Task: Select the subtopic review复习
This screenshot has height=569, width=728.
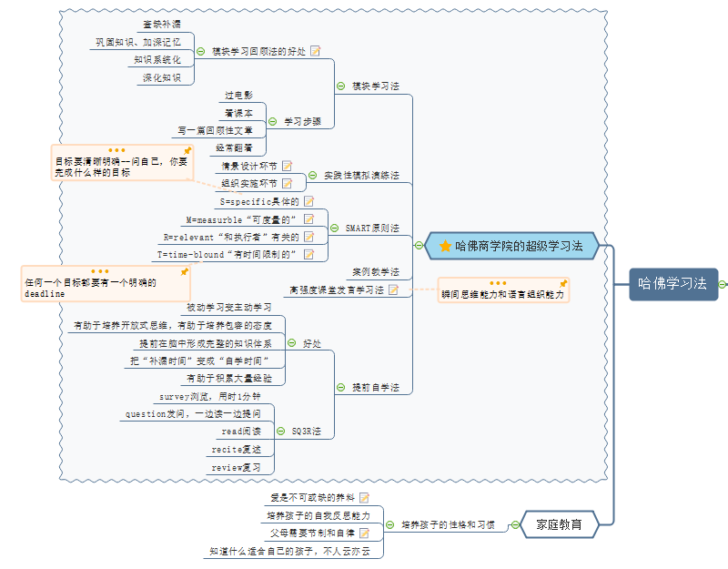Action: tap(236, 468)
